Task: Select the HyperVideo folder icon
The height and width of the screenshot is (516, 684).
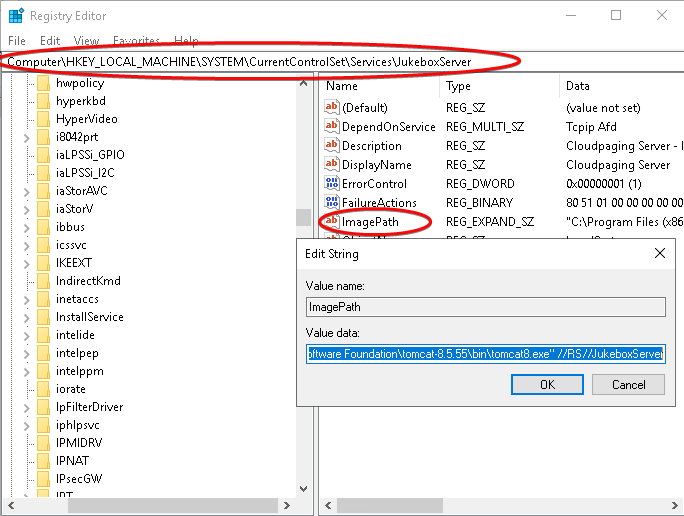Action: pyautogui.click(x=43, y=119)
